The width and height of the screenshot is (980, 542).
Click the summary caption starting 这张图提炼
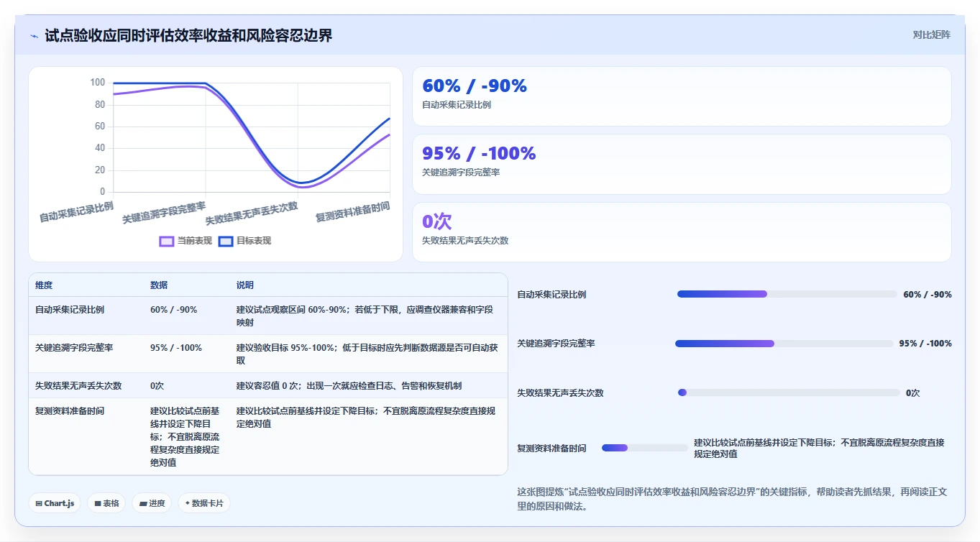[733, 499]
